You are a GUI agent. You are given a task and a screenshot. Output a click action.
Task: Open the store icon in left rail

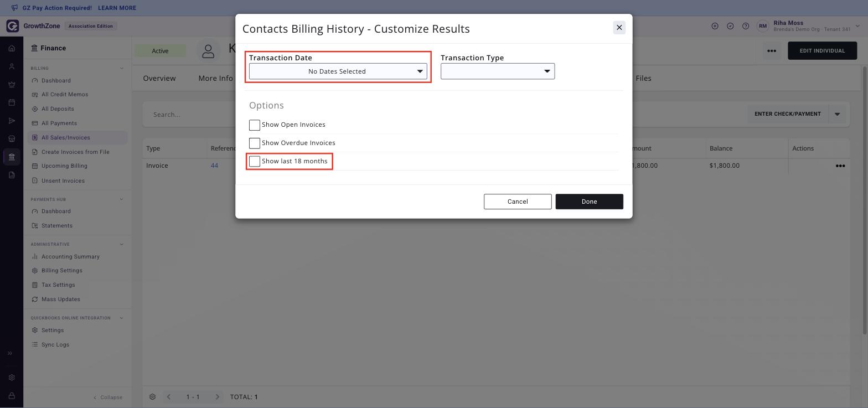tap(12, 138)
